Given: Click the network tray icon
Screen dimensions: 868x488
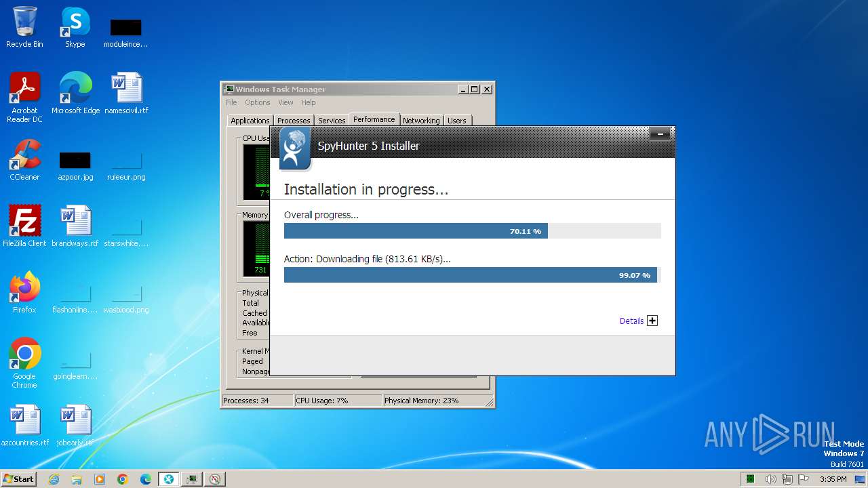Looking at the screenshot, I should (x=787, y=479).
